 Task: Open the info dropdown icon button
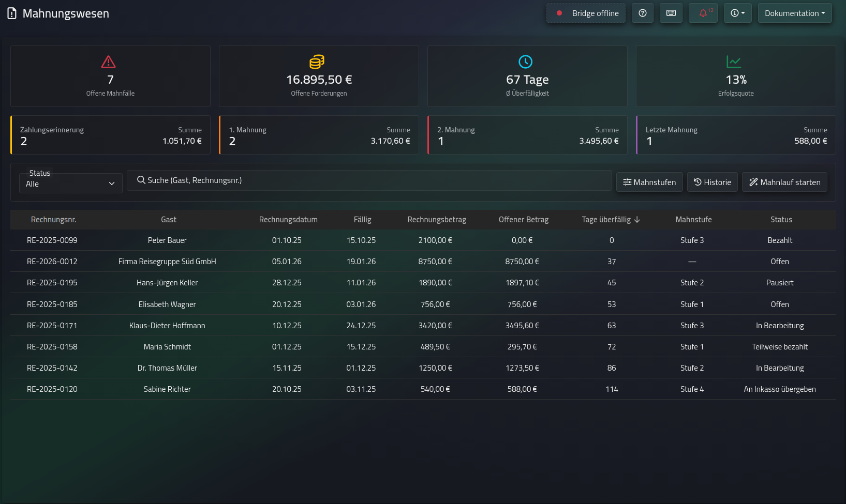coord(738,13)
